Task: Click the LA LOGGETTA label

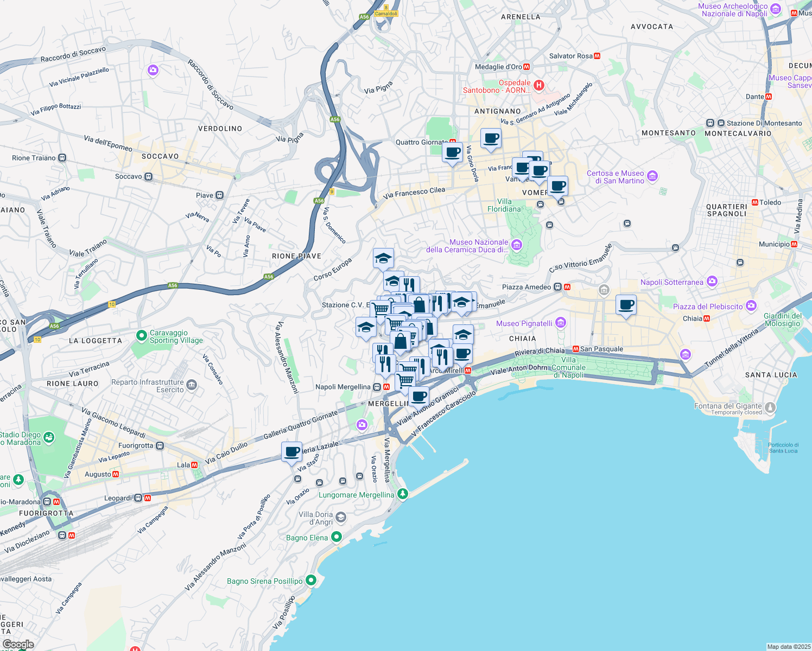Action: 96,341
